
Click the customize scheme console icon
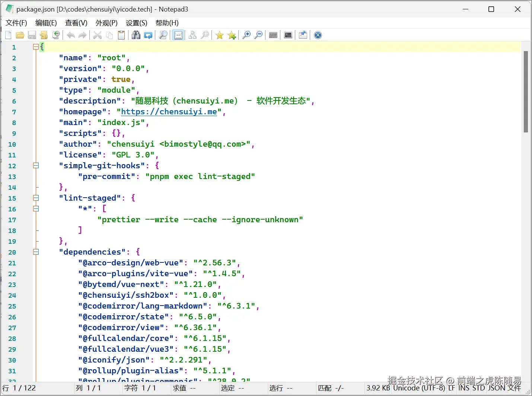(x=288, y=35)
